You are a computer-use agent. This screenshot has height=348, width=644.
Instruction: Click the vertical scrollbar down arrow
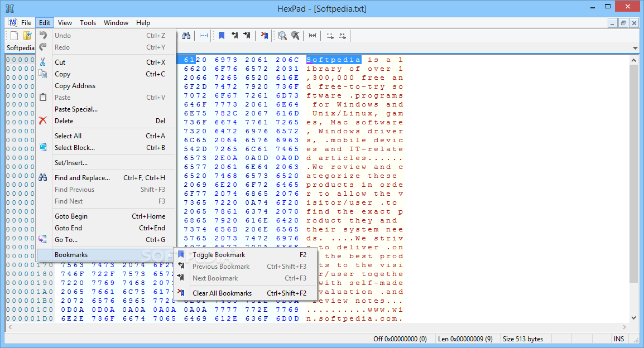coord(633,318)
